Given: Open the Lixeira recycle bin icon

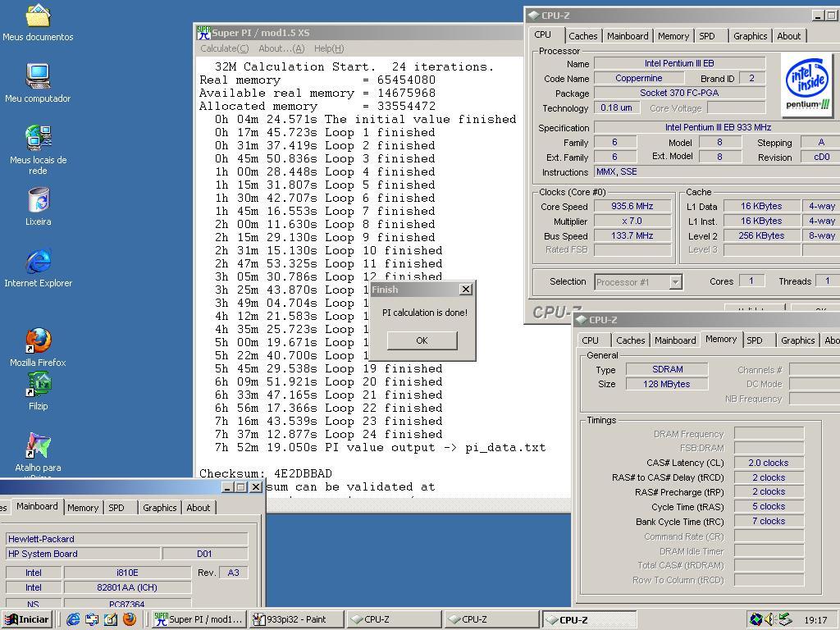Looking at the screenshot, I should pos(38,206).
